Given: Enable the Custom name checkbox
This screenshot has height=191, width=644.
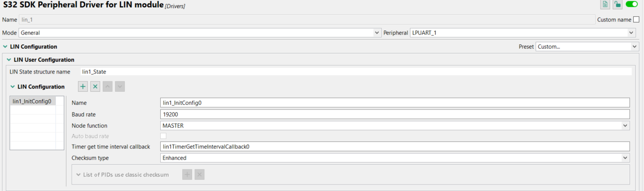Looking at the screenshot, I should coord(636,20).
